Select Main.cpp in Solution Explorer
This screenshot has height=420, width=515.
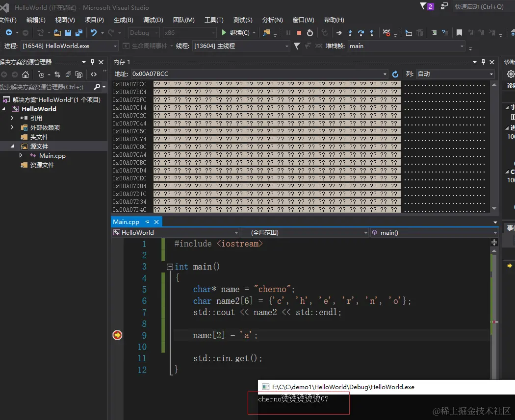point(52,156)
